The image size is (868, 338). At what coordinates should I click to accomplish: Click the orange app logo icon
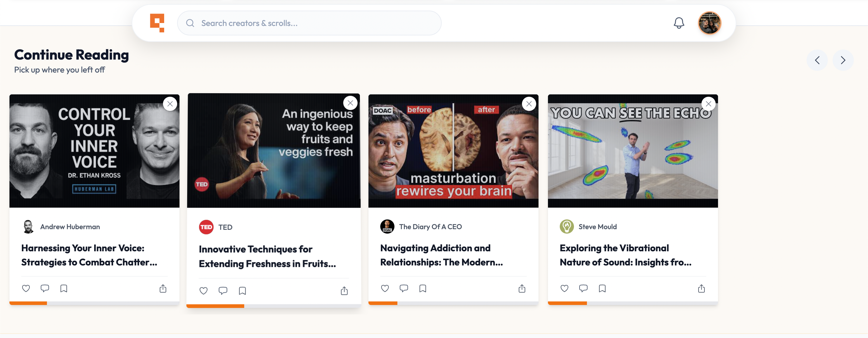[157, 23]
